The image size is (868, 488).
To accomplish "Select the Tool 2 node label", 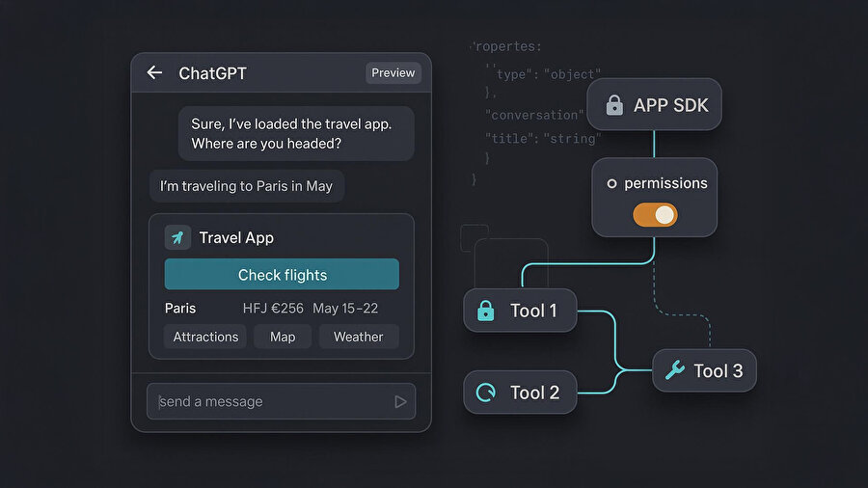I will tap(534, 393).
